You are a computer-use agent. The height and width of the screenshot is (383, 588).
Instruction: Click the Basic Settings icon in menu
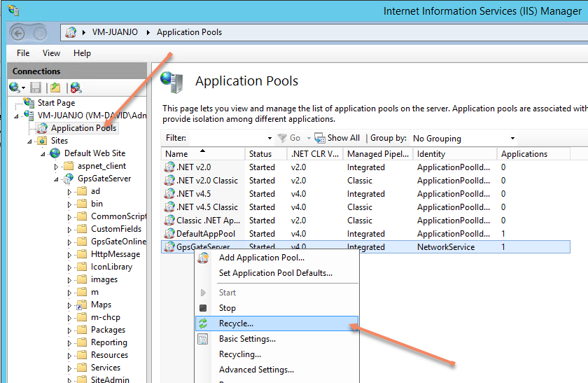203,339
